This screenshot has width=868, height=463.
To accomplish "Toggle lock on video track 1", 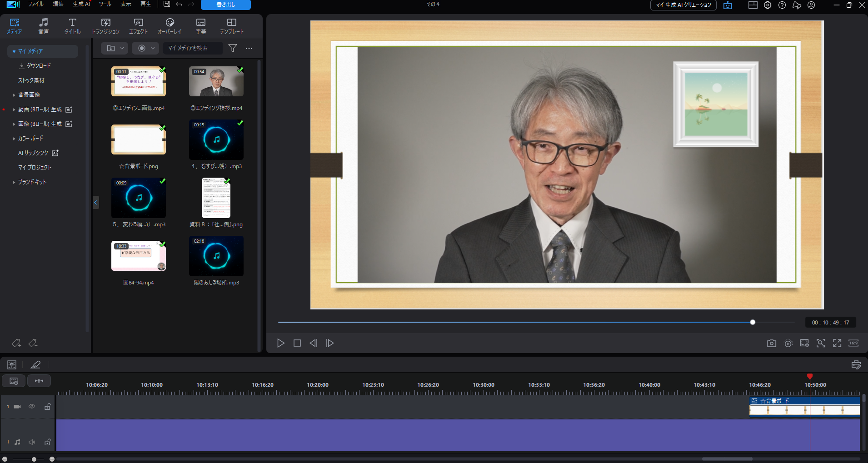I will pyautogui.click(x=47, y=407).
